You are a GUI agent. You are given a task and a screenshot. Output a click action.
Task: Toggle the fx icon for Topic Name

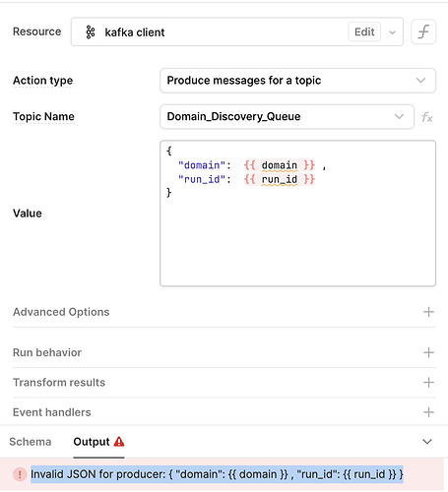(427, 117)
